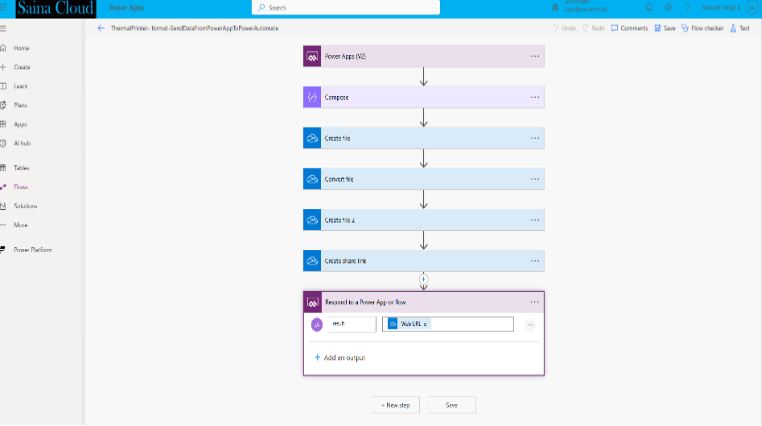Open ellipsis menu for Respond to Power App

coord(535,302)
